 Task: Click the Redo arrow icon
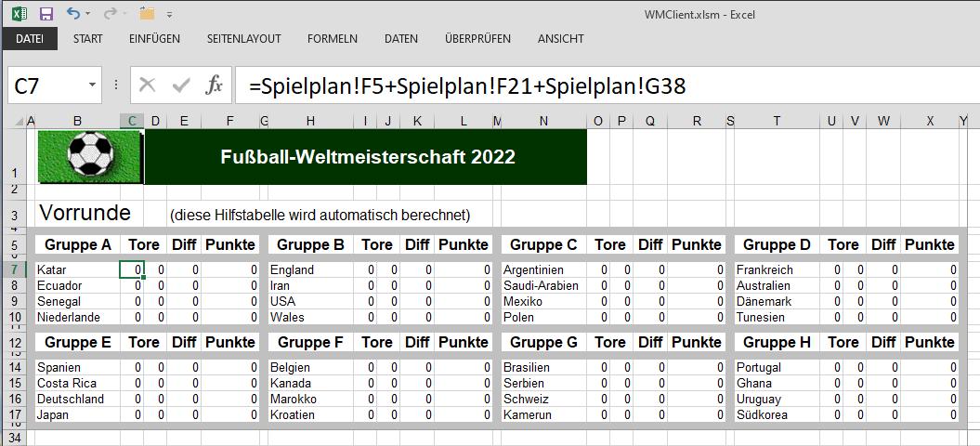110,13
